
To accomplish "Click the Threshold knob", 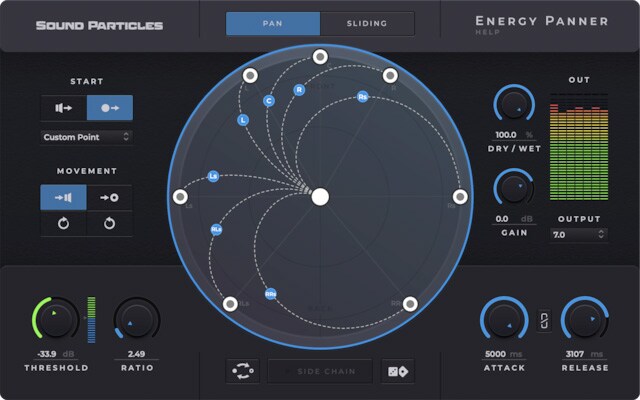I will pos(56,320).
